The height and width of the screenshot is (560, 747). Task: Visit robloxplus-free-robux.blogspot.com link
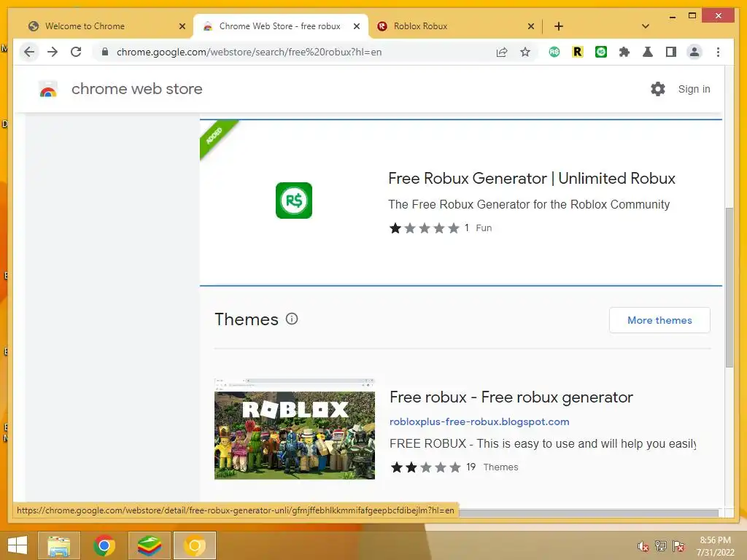(x=479, y=421)
